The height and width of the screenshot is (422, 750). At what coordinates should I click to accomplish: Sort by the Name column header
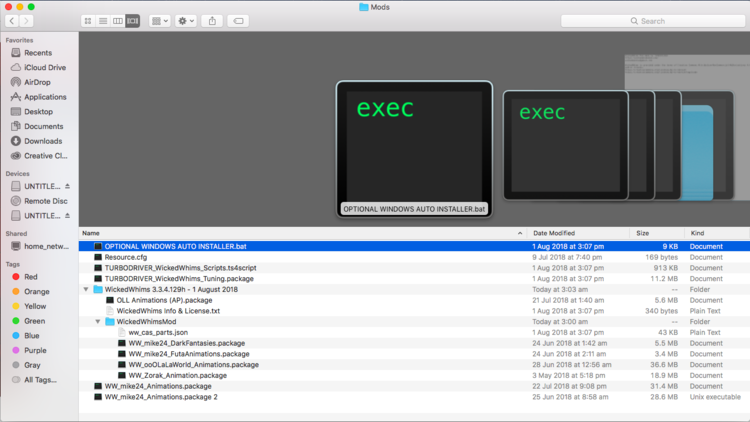(303, 233)
